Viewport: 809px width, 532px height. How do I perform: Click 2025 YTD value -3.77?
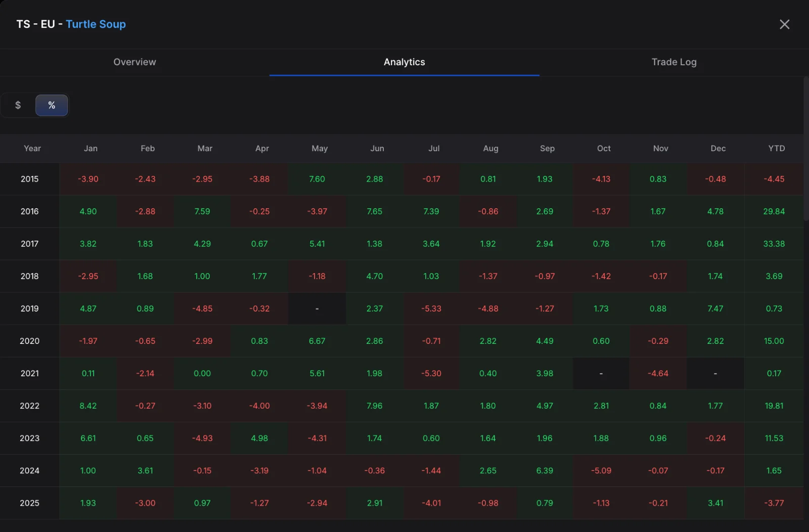774,503
